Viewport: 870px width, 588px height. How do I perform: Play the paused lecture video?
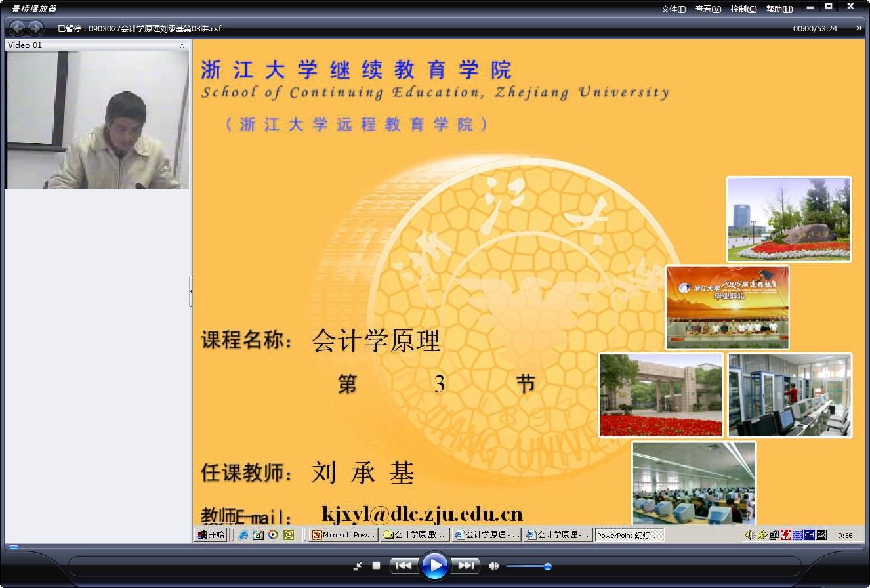pyautogui.click(x=434, y=565)
